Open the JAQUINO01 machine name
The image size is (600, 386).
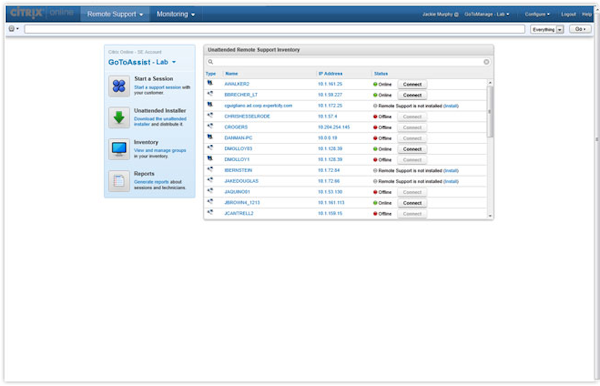tap(237, 192)
